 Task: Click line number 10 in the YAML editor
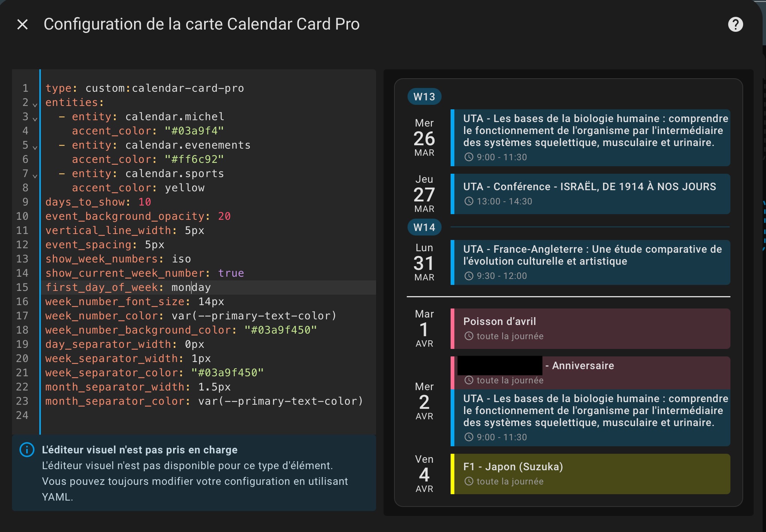coord(22,216)
